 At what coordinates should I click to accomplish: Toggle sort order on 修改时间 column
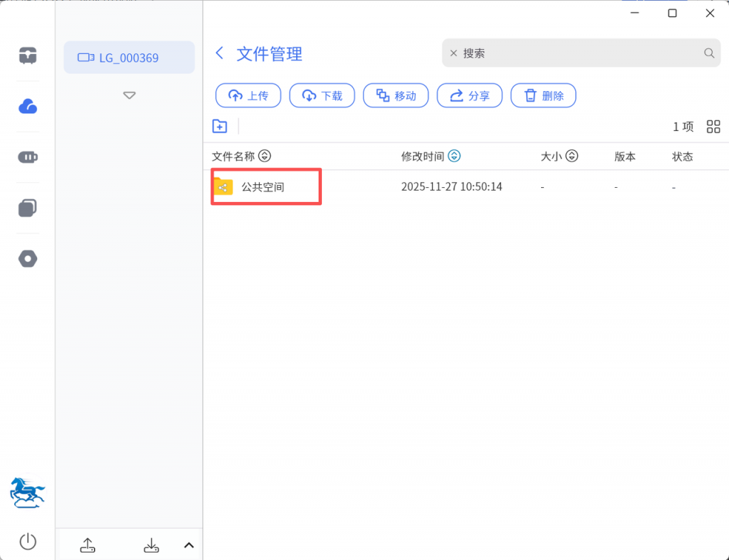tap(454, 157)
